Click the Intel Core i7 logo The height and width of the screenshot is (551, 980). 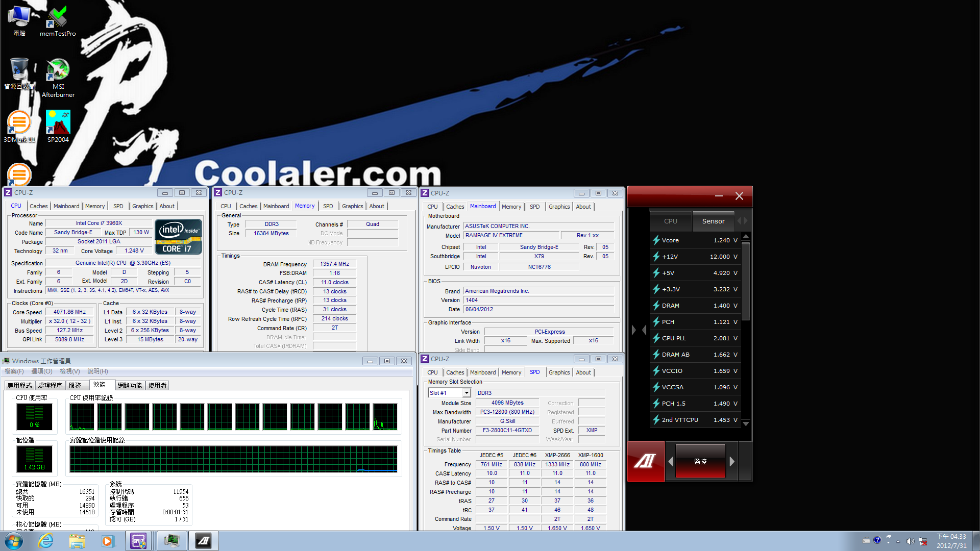click(x=178, y=237)
